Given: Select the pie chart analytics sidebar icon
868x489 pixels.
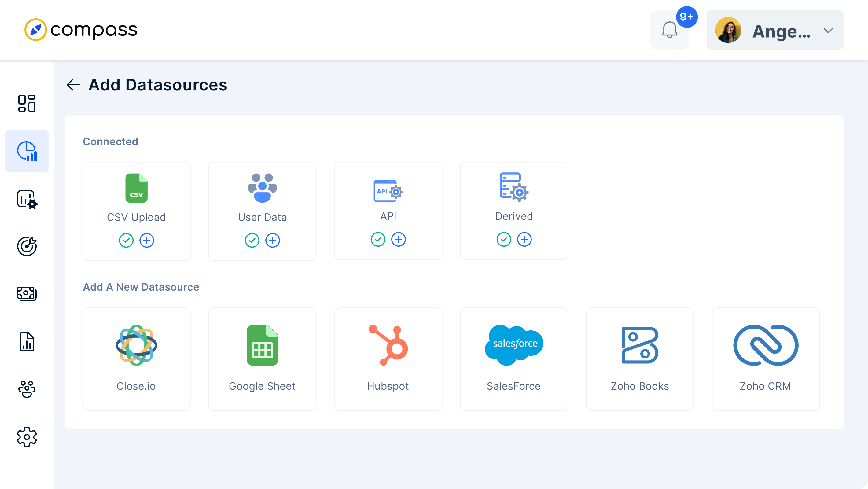Looking at the screenshot, I should click(27, 151).
